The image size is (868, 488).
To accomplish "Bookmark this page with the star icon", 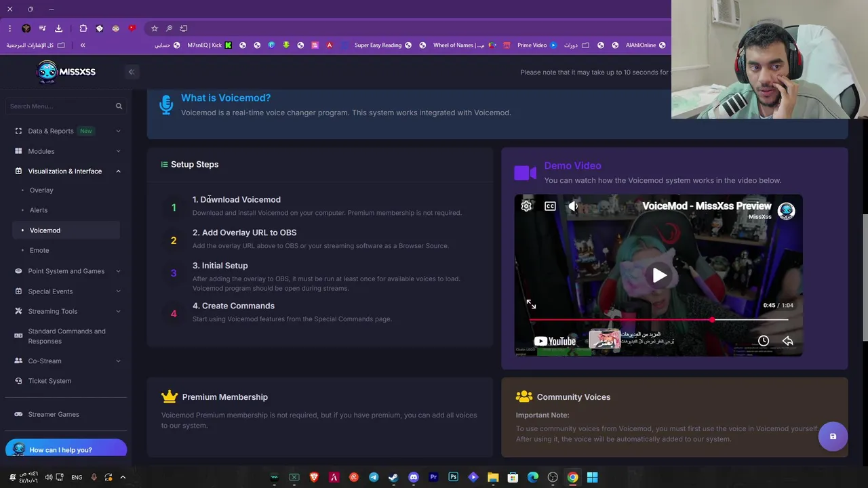I will (x=155, y=28).
